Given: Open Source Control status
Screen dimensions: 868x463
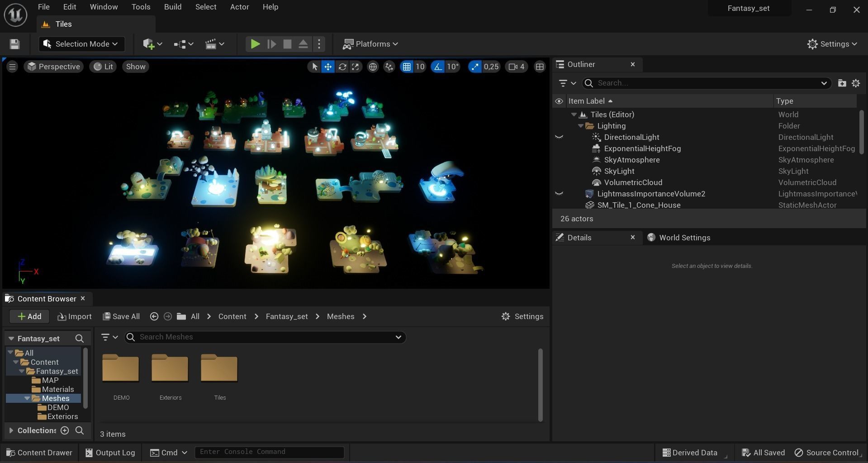Looking at the screenshot, I should (827, 453).
